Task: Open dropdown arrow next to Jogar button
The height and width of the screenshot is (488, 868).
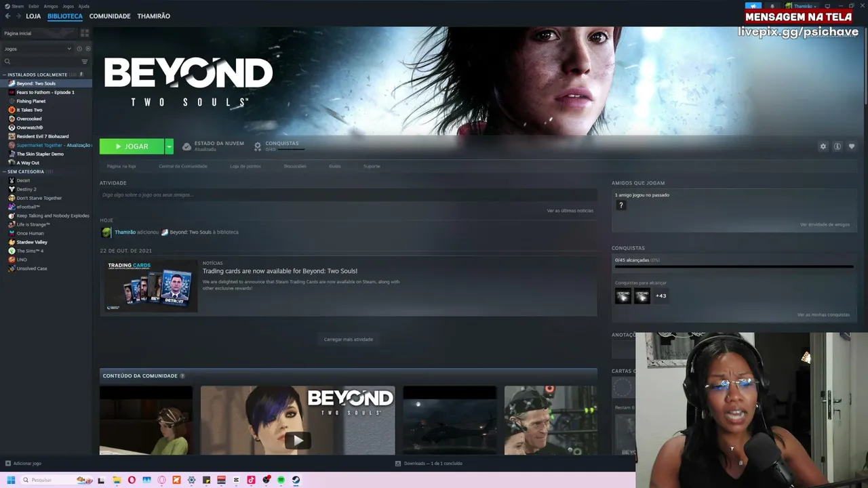Action: coord(169,146)
